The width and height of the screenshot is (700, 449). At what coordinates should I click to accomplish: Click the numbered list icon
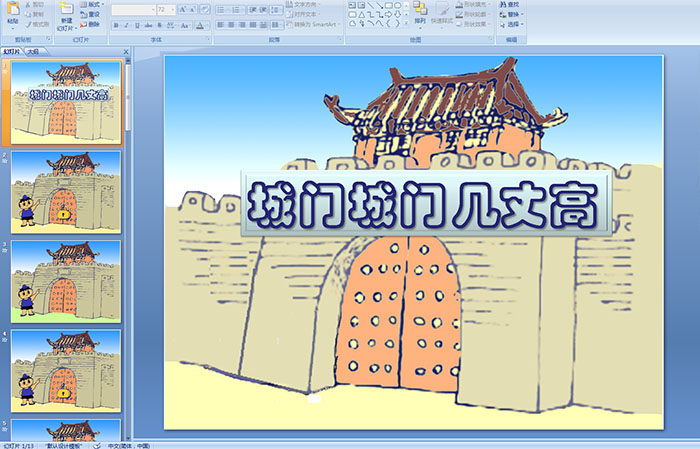(x=237, y=9)
